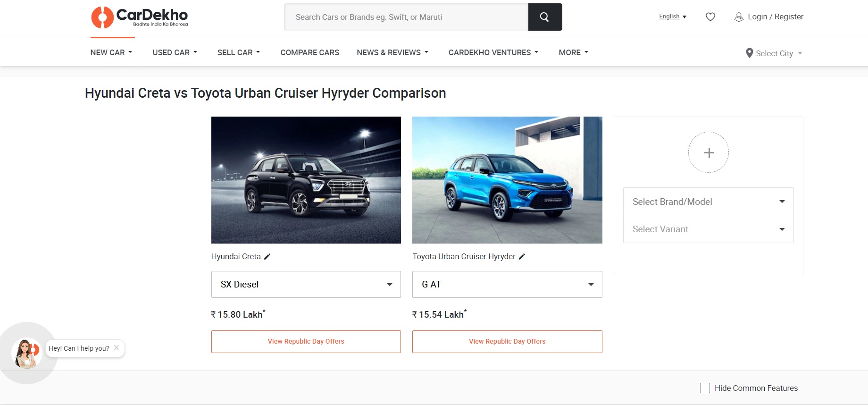Click the user profile icon
Viewport: 868px width, 405px height.
tap(739, 17)
